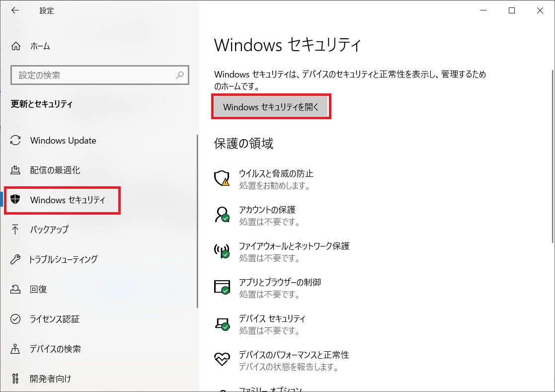
Task: Click the virus shield warning icon
Action: tap(222, 178)
